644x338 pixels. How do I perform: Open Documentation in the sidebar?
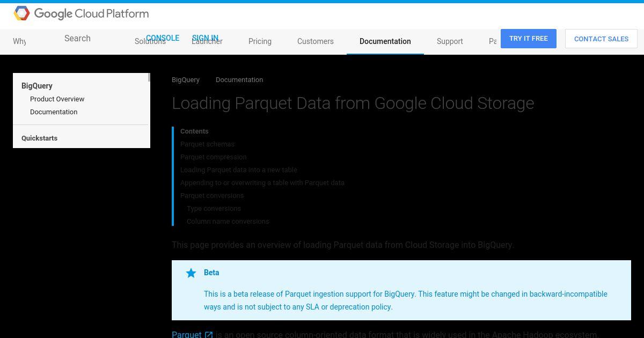point(54,112)
